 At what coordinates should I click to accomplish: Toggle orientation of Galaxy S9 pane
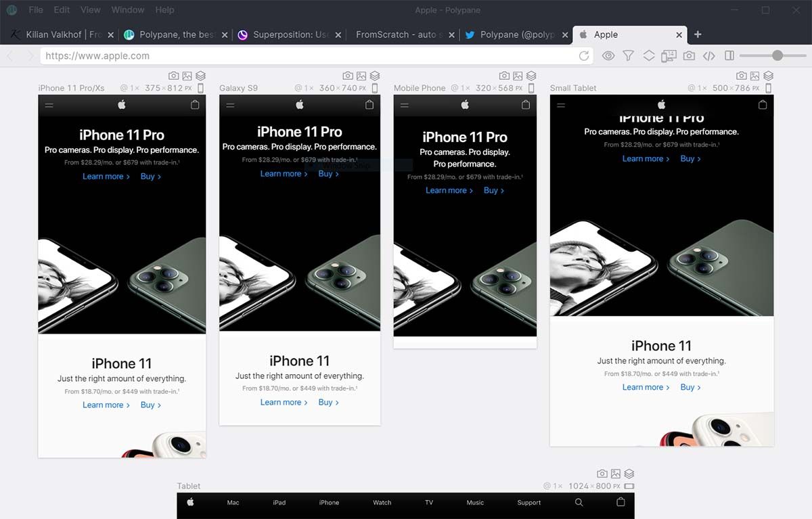375,88
